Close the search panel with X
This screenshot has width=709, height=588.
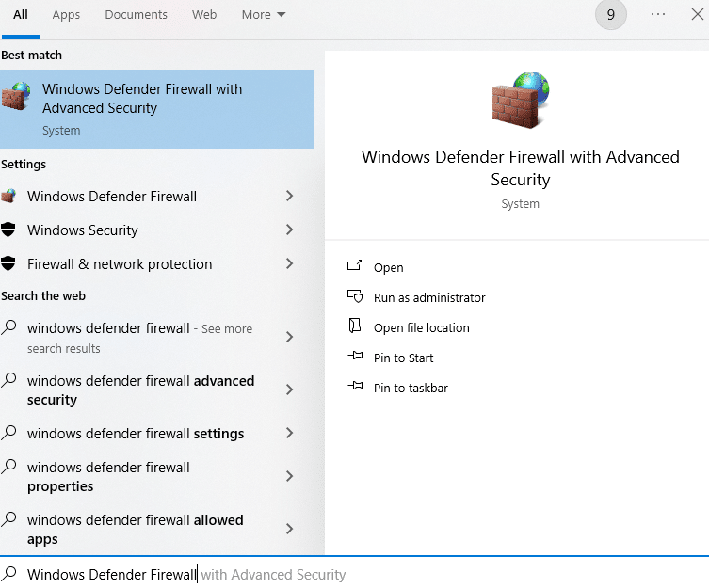698,14
